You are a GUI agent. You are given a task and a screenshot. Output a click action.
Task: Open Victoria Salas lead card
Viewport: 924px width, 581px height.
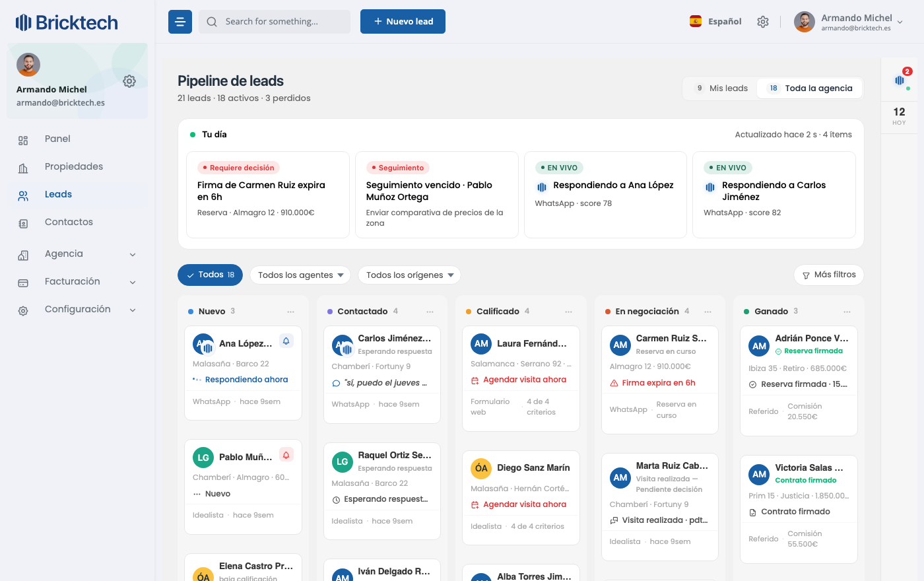pos(799,509)
